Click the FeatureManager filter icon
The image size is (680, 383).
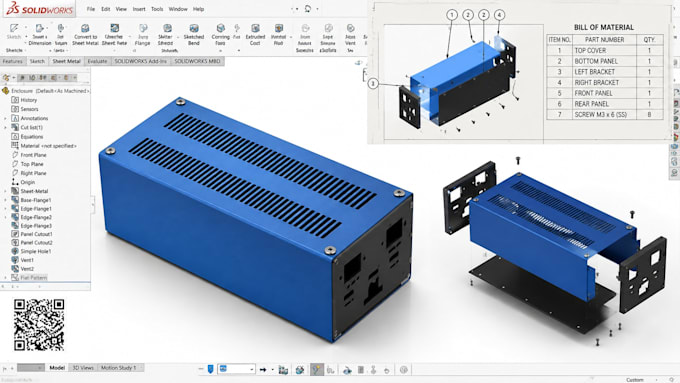pyautogui.click(x=6, y=78)
